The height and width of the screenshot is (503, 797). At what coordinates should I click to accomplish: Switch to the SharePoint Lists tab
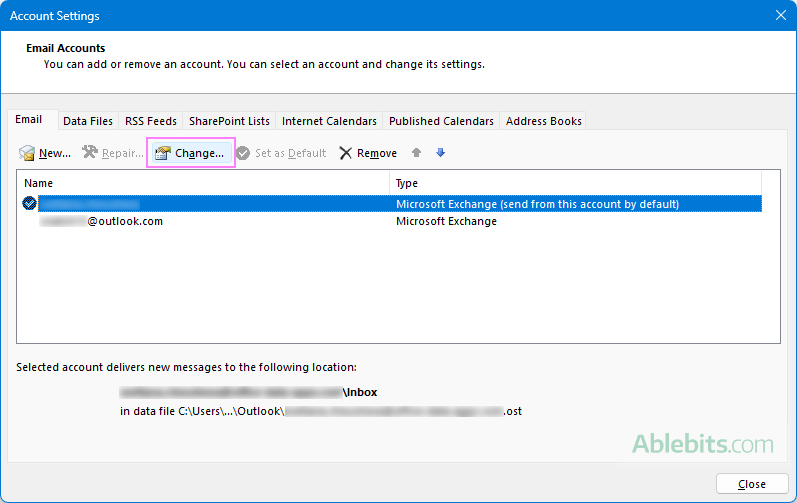tap(229, 121)
